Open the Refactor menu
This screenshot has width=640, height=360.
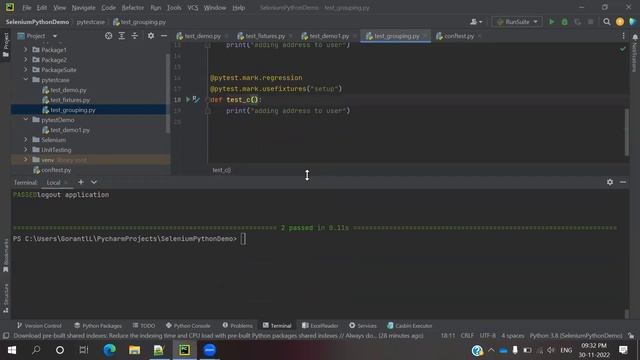pyautogui.click(x=133, y=8)
